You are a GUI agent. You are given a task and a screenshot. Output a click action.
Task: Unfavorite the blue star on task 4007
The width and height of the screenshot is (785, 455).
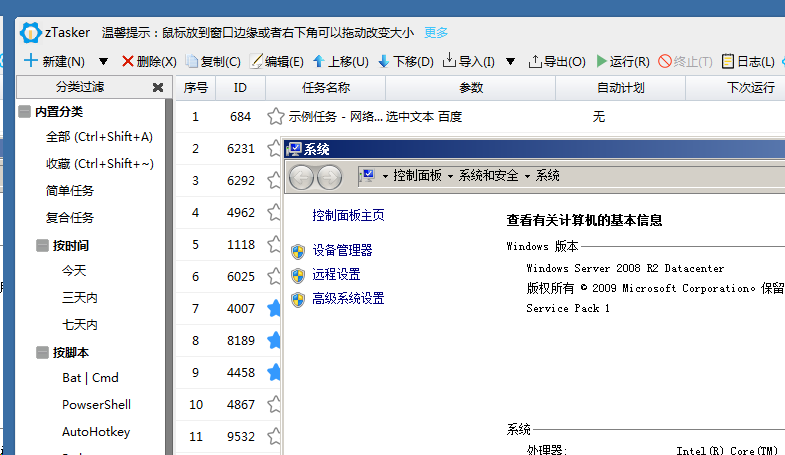(274, 308)
